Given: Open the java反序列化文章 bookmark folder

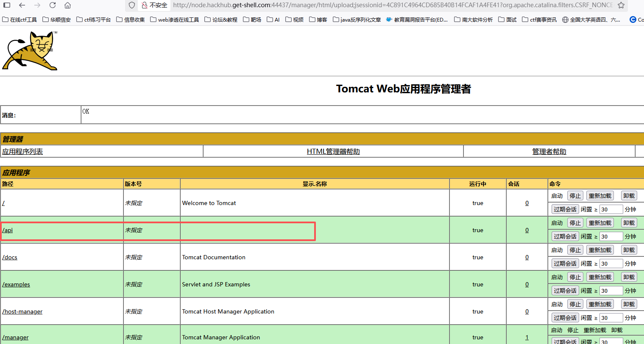Looking at the screenshot, I should coord(357,19).
